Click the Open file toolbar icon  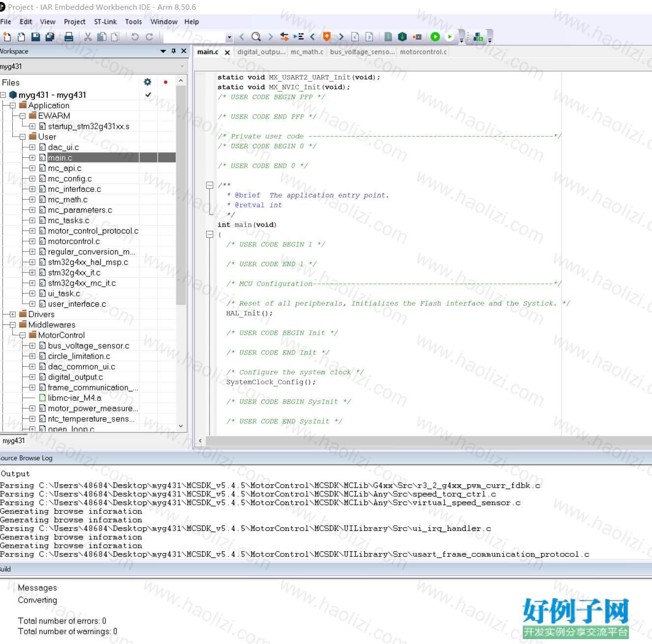(x=21, y=37)
